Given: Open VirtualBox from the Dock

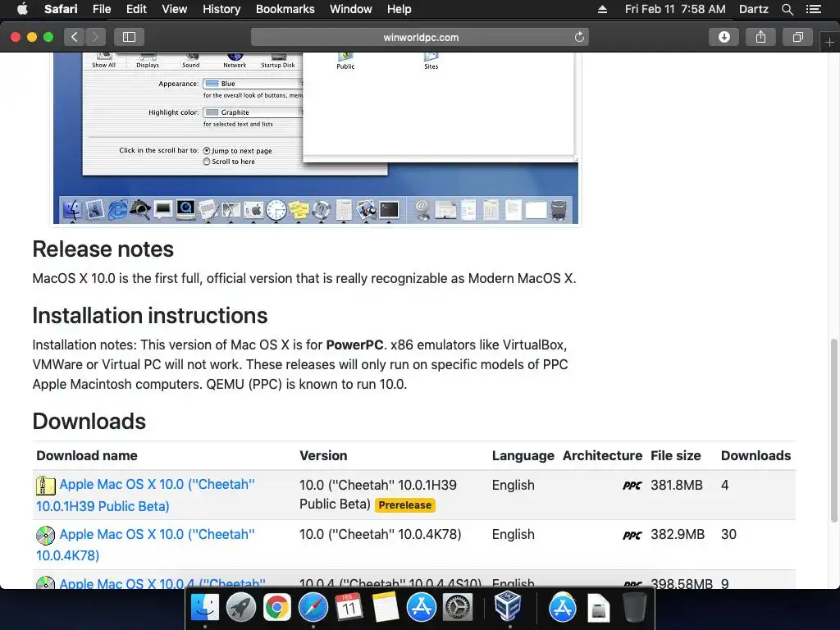Looking at the screenshot, I should pos(507,606).
